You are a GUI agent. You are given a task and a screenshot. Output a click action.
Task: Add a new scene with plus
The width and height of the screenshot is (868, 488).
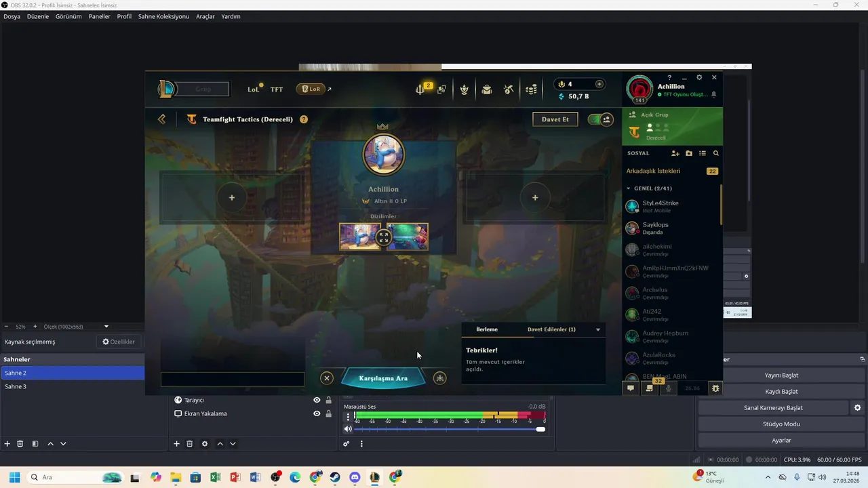7,444
